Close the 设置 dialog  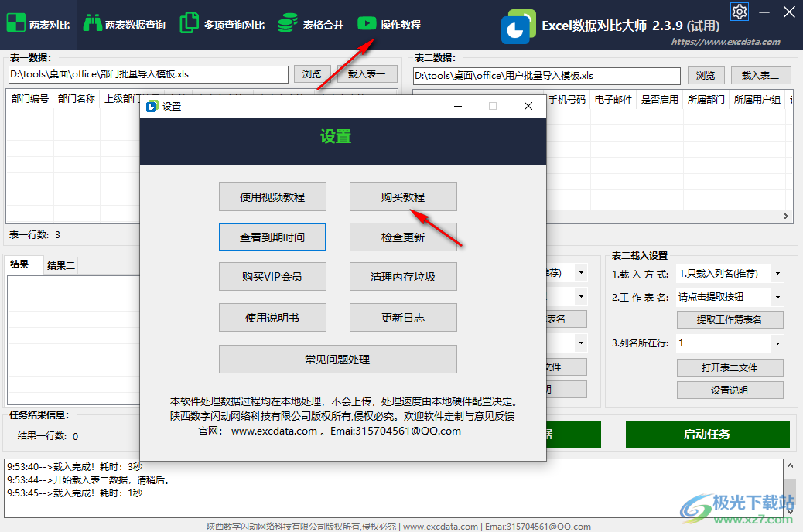pyautogui.click(x=528, y=106)
